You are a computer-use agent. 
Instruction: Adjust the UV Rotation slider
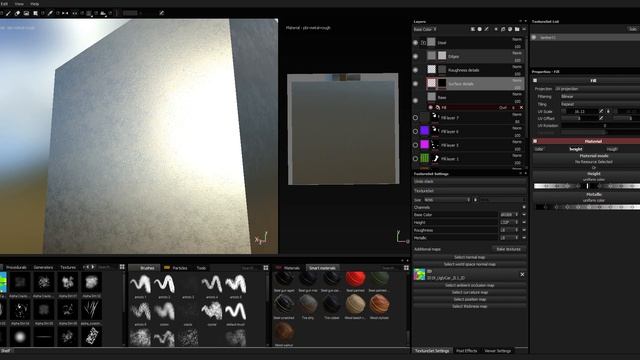click(600, 126)
